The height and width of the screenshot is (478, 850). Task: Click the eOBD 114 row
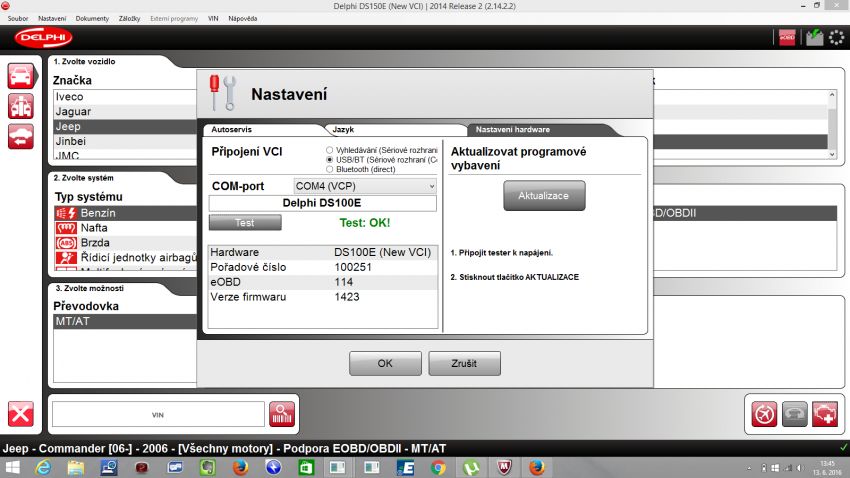tap(323, 282)
